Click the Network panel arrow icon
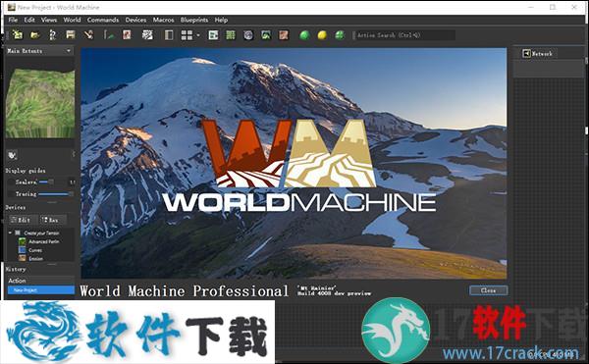Image resolution: width=589 pixels, height=364 pixels. (526, 54)
